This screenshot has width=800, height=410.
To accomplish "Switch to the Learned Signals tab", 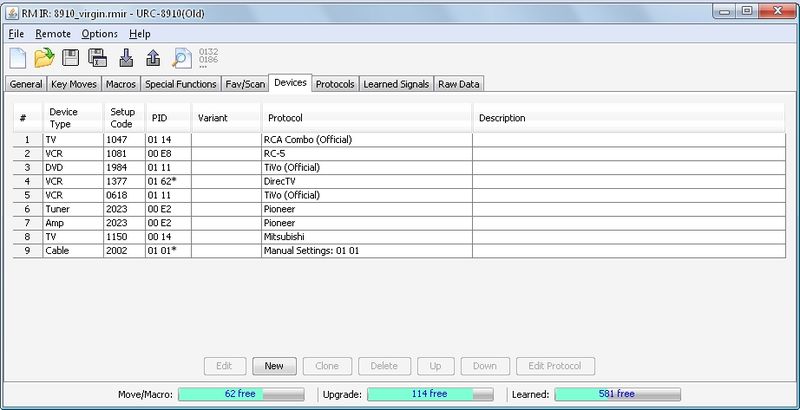I will point(396,84).
